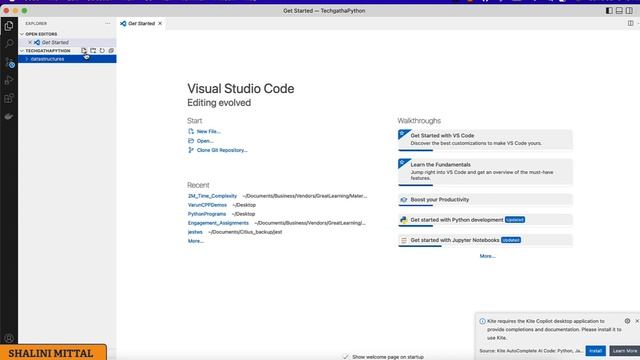Screen dimensions: 640x360
Task: Open recent Engagement_Assignments folder
Action: [x=218, y=223]
